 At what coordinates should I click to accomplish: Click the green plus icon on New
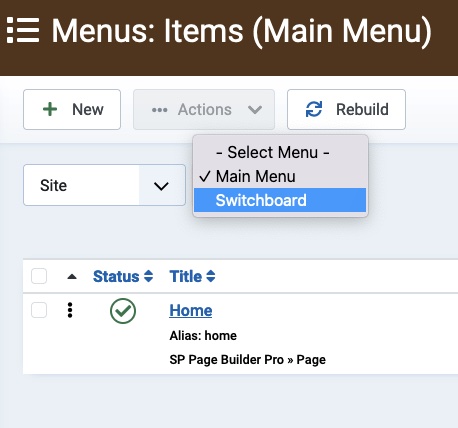click(50, 109)
